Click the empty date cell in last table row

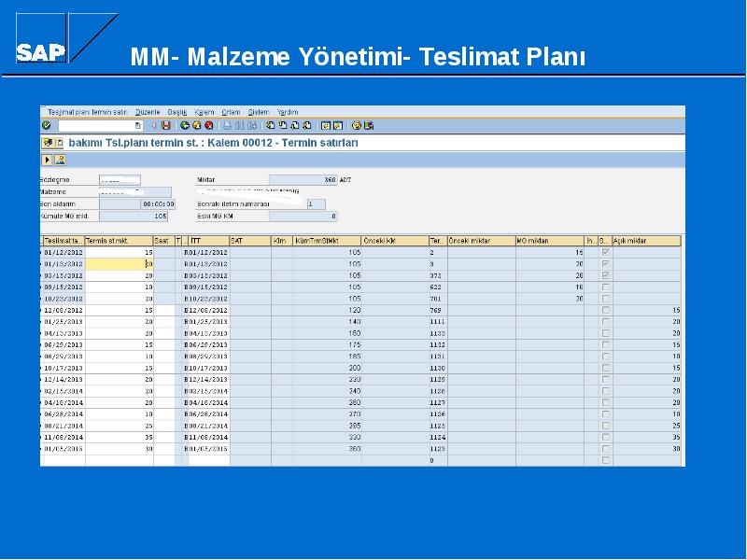click(63, 460)
